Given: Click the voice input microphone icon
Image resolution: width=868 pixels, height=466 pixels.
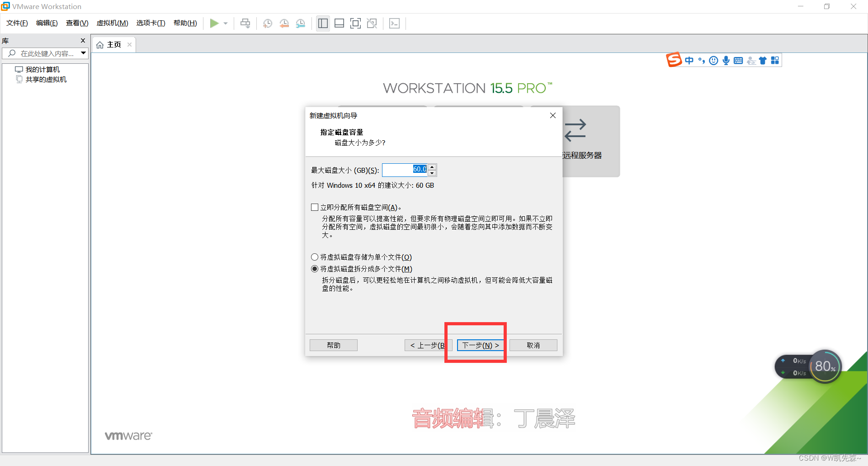Looking at the screenshot, I should (726, 61).
